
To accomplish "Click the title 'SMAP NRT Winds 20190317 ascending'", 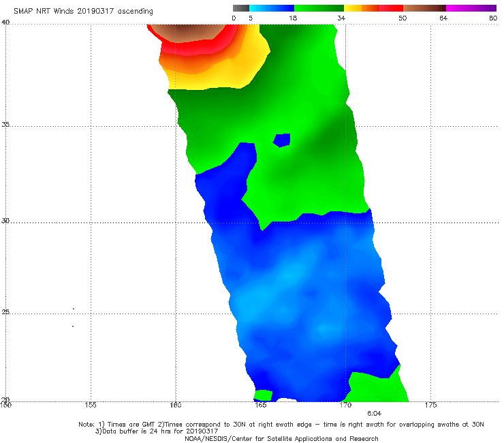I will point(83,11).
